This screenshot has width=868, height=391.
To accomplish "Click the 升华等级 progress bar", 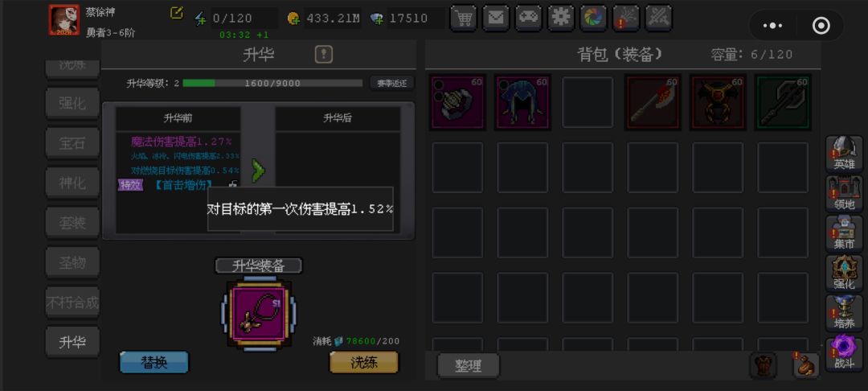I will click(272, 84).
